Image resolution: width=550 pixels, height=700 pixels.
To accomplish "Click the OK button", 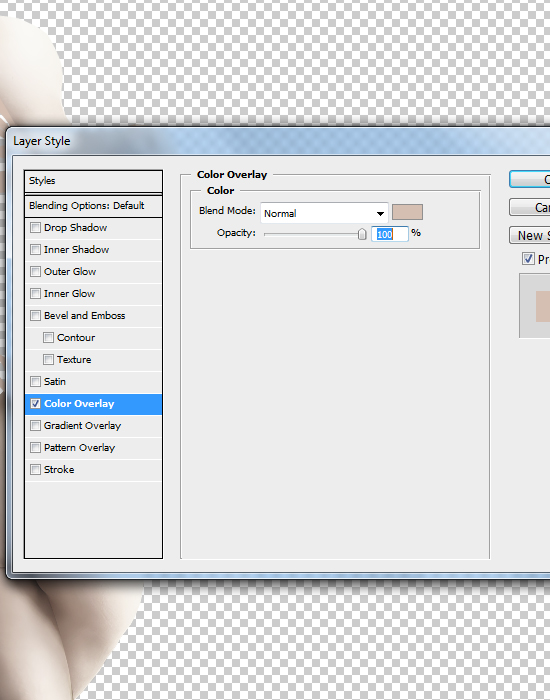I will pyautogui.click(x=529, y=179).
